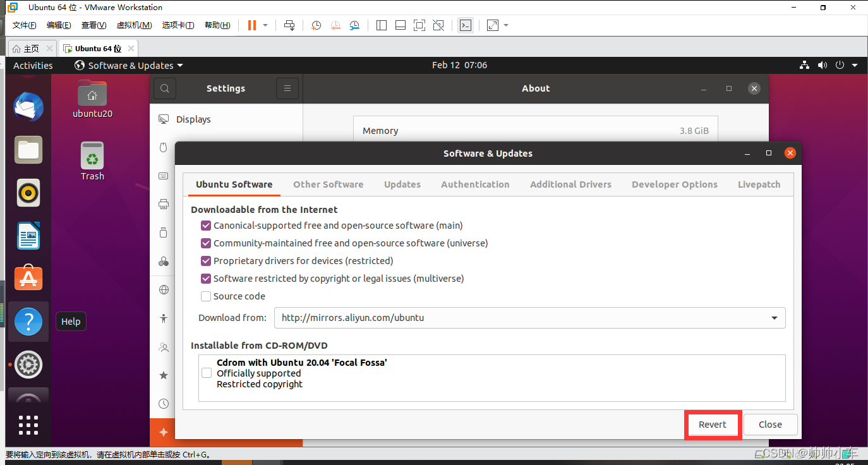Launch Rhythmbox music player from dock

(28, 193)
